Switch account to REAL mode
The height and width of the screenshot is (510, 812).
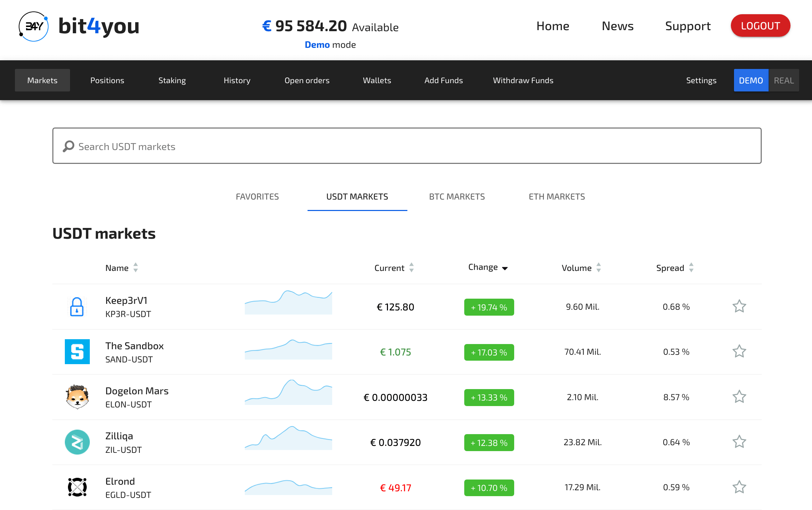point(783,80)
